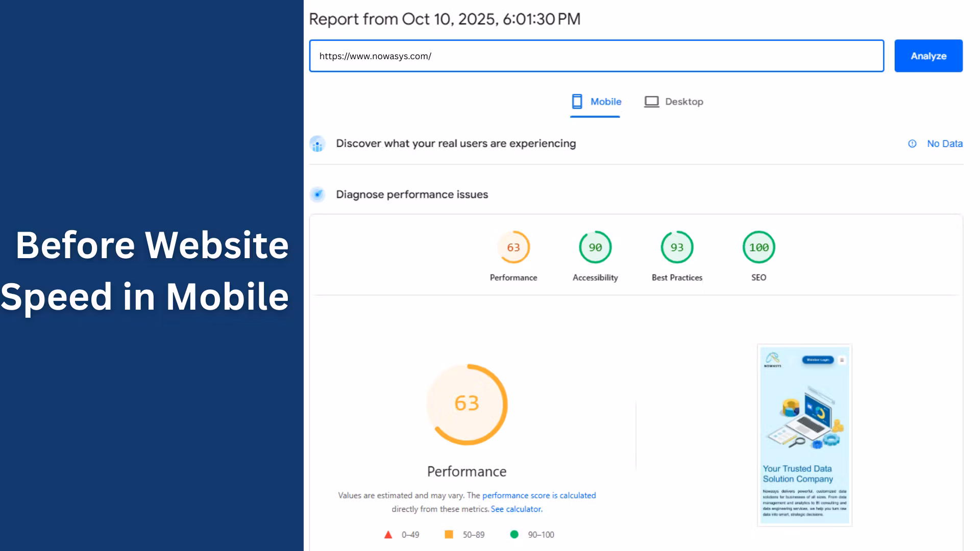Image resolution: width=980 pixels, height=551 pixels.
Task: Focus the URL input field
Action: (x=596, y=56)
